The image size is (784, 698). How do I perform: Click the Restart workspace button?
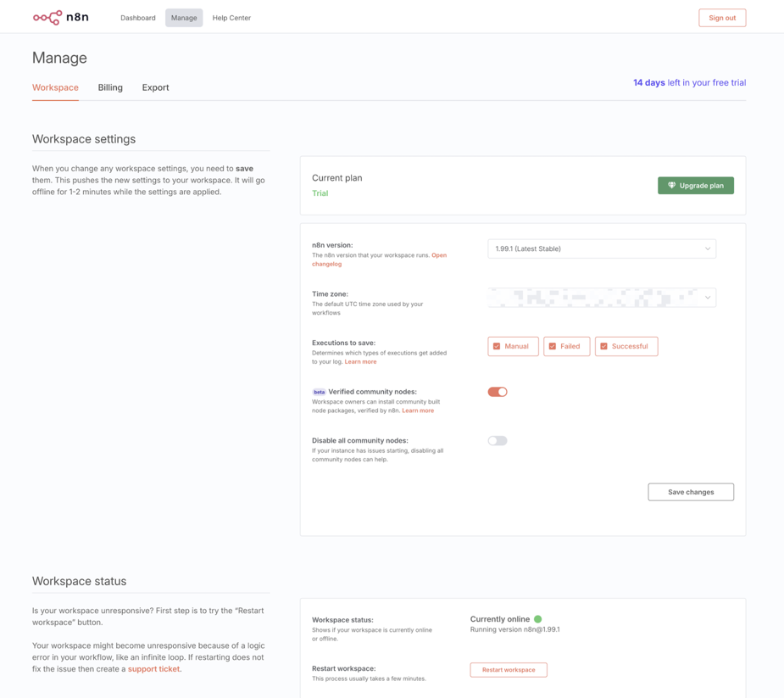tap(509, 669)
